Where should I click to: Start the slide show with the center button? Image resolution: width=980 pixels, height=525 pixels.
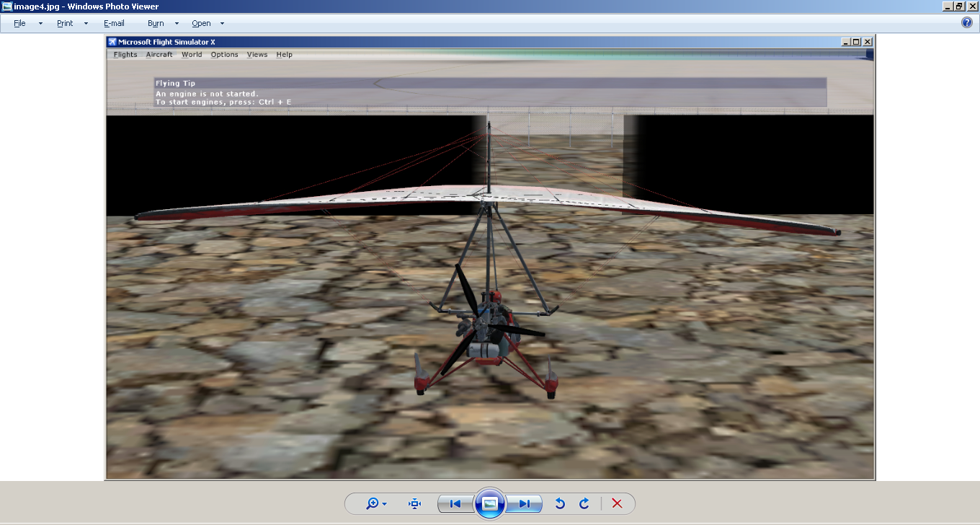point(489,503)
